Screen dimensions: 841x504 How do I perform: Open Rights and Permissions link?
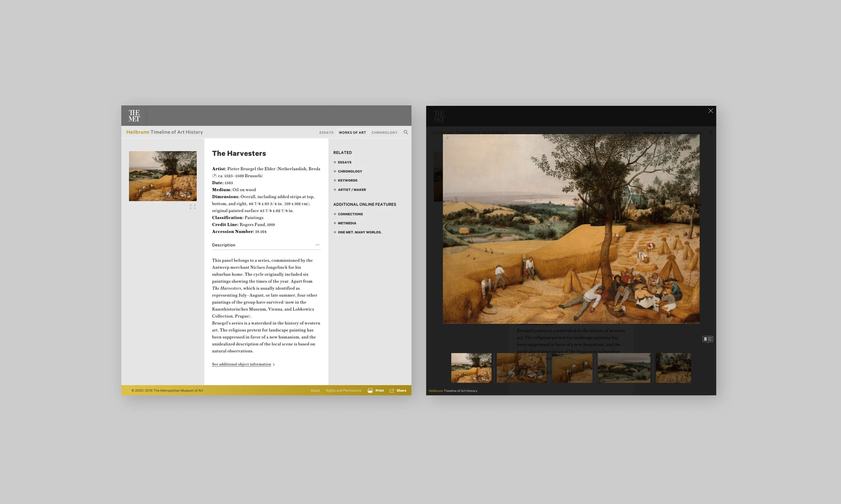[x=343, y=390]
